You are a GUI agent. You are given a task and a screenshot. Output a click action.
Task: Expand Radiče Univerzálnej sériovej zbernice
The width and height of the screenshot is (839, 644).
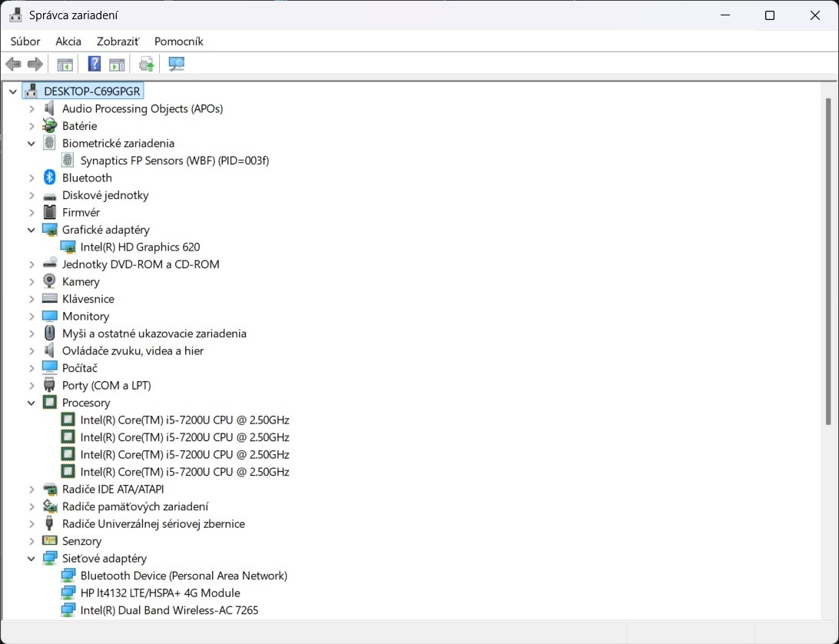[x=32, y=524]
